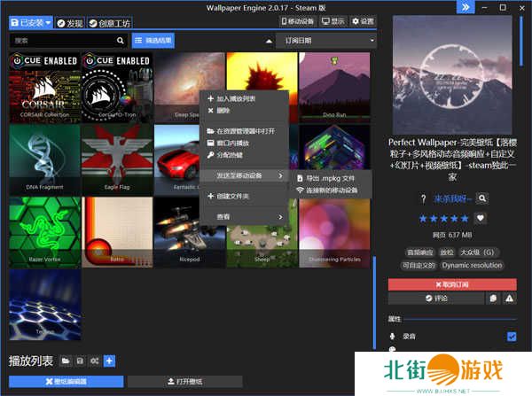Select the Razer Vortex wallpaper thumbnail
The image size is (532, 396).
click(43, 229)
